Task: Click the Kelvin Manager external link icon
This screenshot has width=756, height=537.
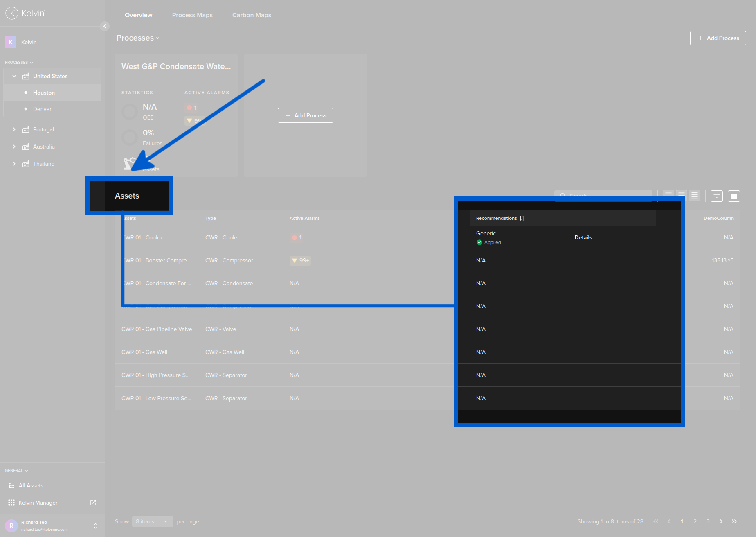Action: click(x=93, y=503)
